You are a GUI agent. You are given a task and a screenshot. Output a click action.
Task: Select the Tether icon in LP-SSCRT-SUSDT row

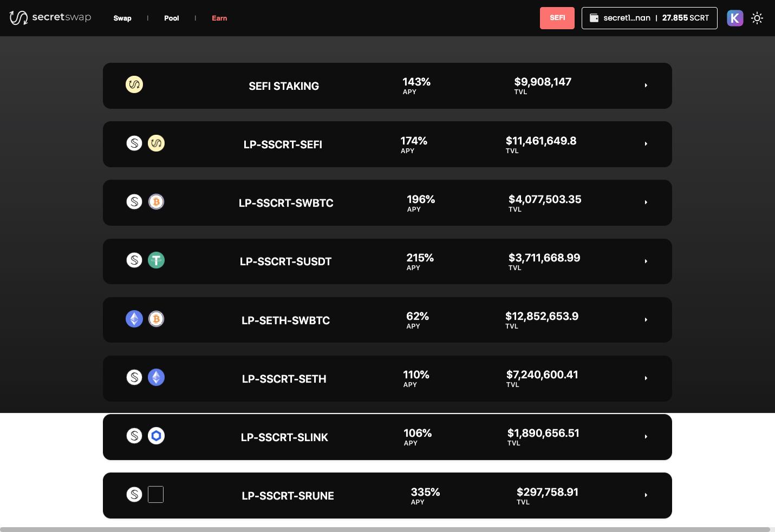coord(156,260)
